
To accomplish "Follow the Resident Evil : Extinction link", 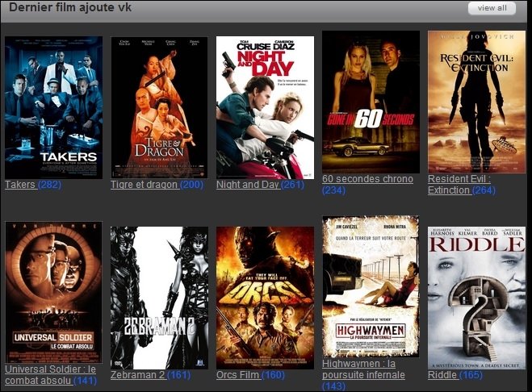I will click(x=459, y=185).
